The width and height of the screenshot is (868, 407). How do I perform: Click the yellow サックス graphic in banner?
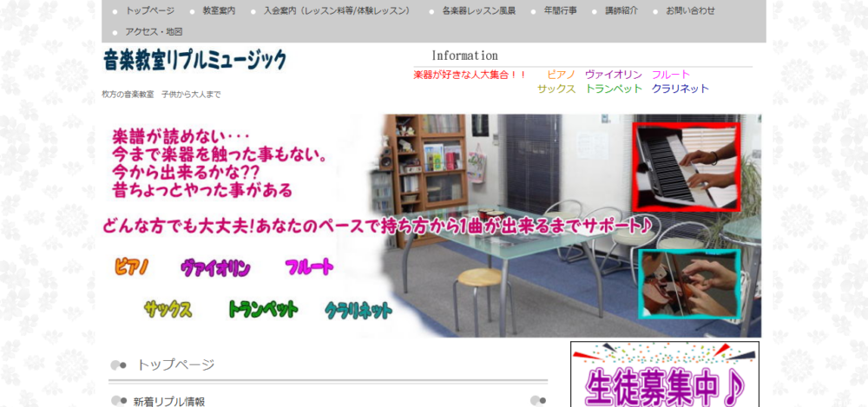(x=168, y=308)
